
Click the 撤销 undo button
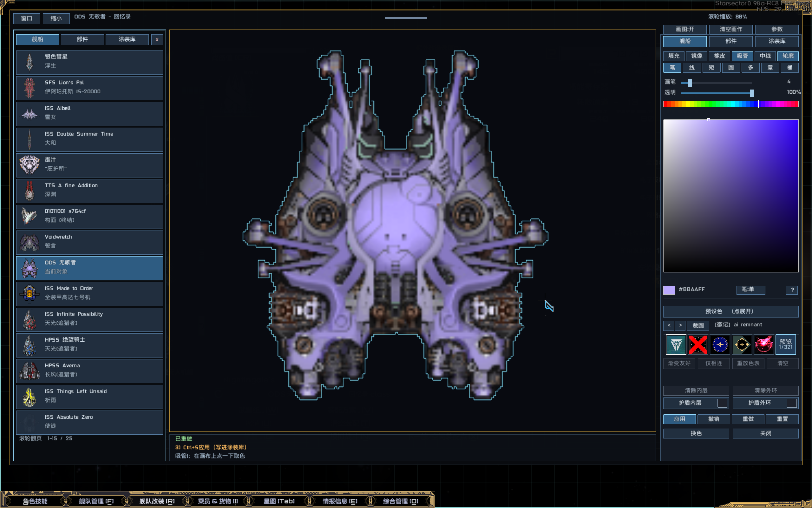(x=714, y=419)
